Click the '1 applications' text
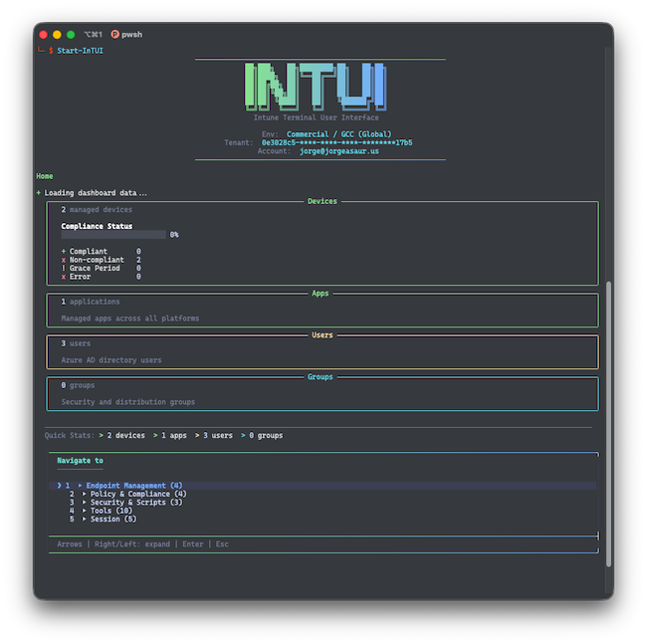 click(x=91, y=302)
